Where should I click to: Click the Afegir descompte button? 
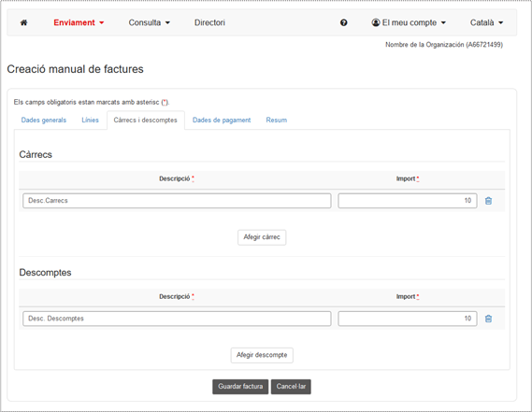coord(262,355)
